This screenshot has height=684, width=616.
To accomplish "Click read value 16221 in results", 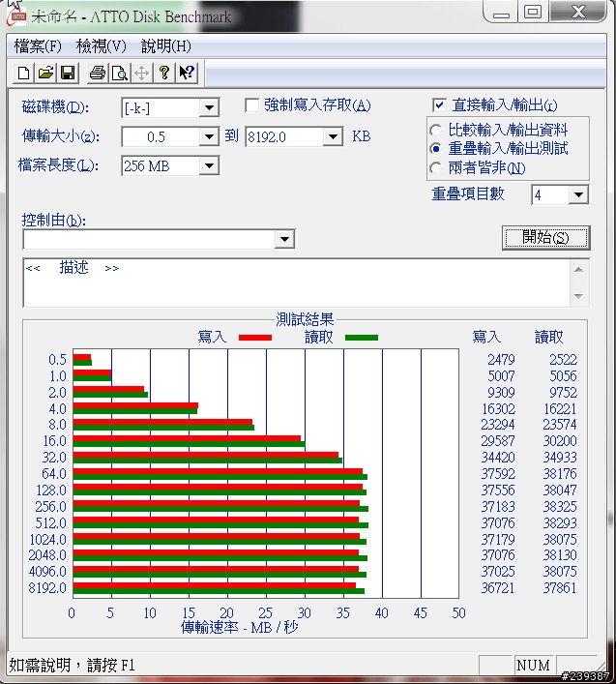I will point(560,408).
